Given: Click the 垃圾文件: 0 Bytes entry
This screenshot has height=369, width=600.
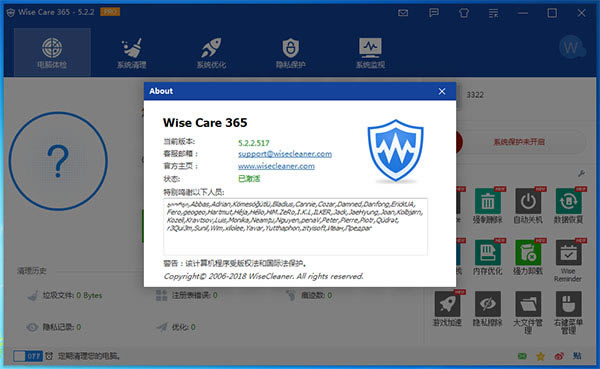Looking at the screenshot, I should pyautogui.click(x=65, y=296).
